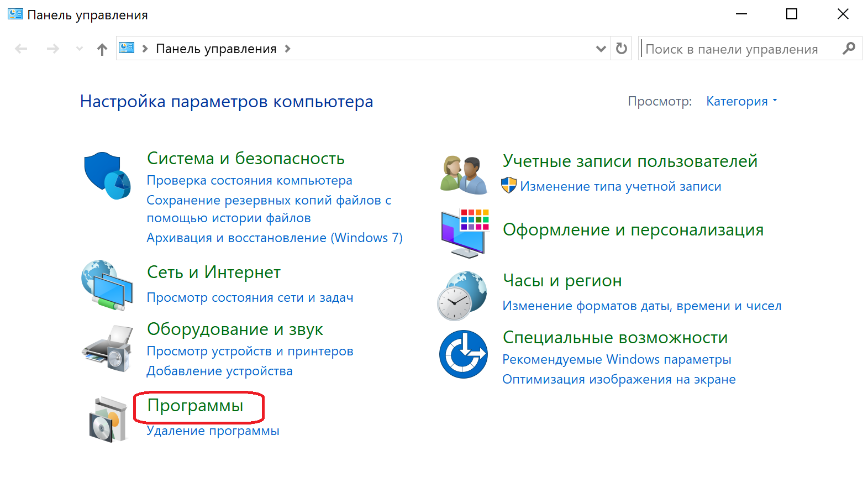Viewport: 868px width, 477px height.
Task: Click the UAC shield next to account type
Action: (x=509, y=185)
